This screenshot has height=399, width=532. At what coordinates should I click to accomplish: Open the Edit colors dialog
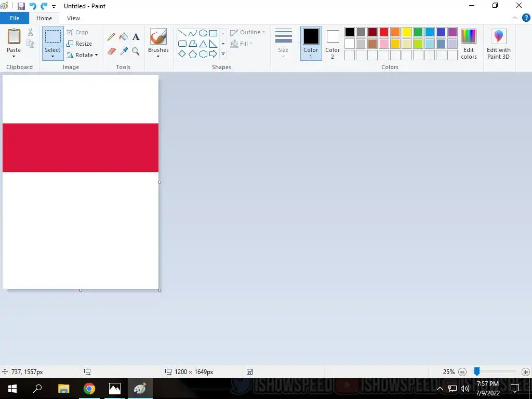[469, 44]
